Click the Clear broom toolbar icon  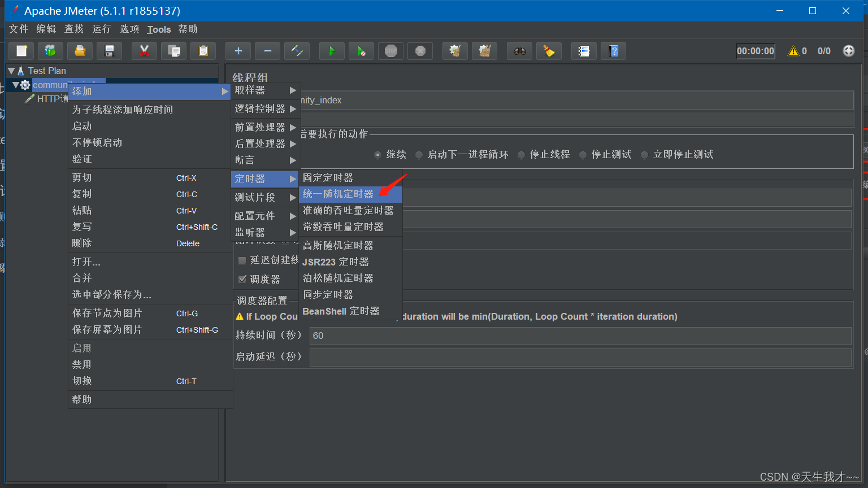pos(455,51)
